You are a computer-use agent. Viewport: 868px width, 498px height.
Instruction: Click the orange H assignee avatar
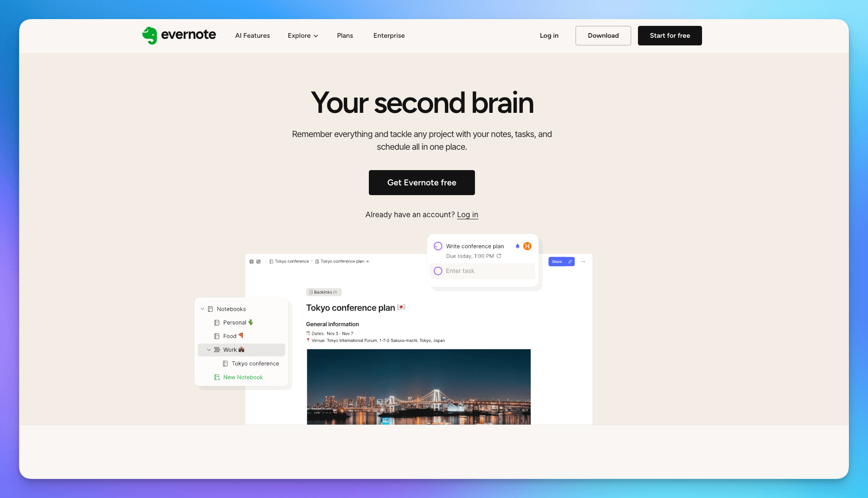[527, 246]
